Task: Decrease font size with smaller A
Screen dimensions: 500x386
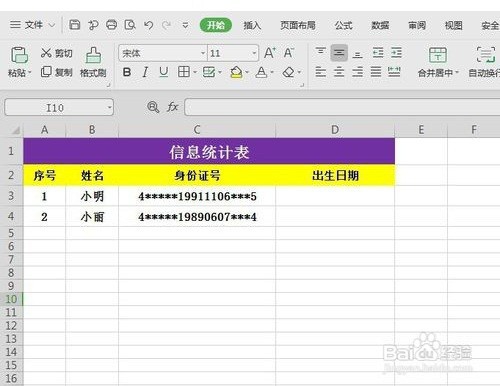Action: point(288,53)
